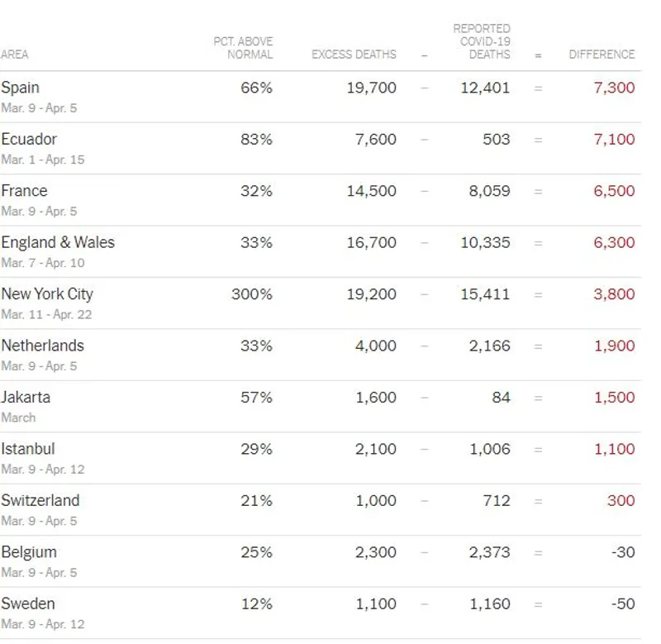Click Spain's 7,300 difference value

614,88
